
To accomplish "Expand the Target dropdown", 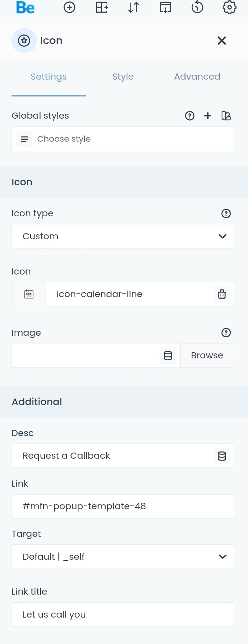I will tap(123, 557).
